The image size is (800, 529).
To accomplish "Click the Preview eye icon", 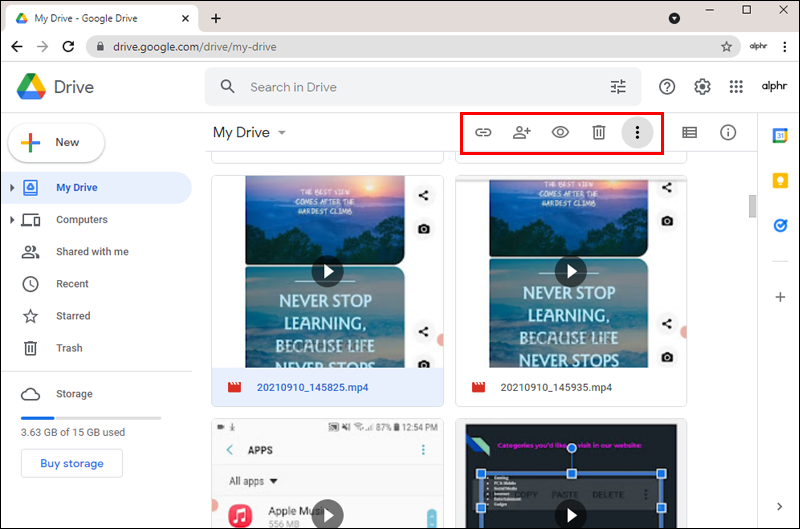I will coord(560,133).
